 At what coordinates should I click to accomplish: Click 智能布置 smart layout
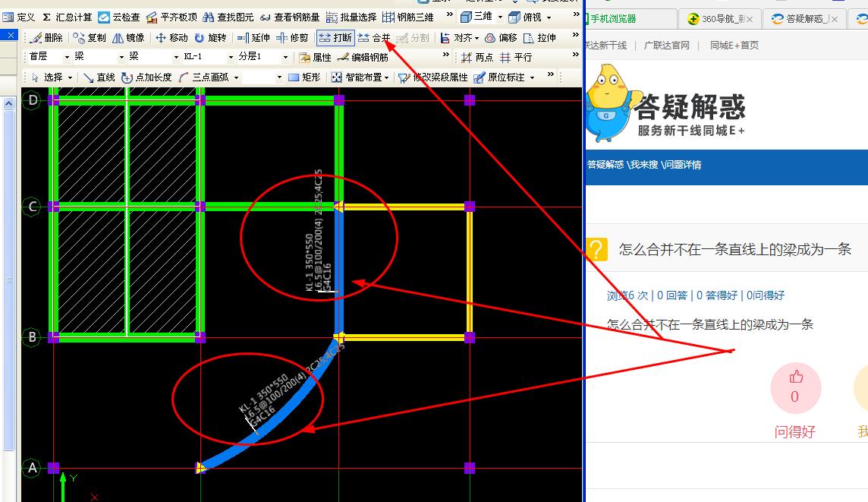(x=357, y=77)
